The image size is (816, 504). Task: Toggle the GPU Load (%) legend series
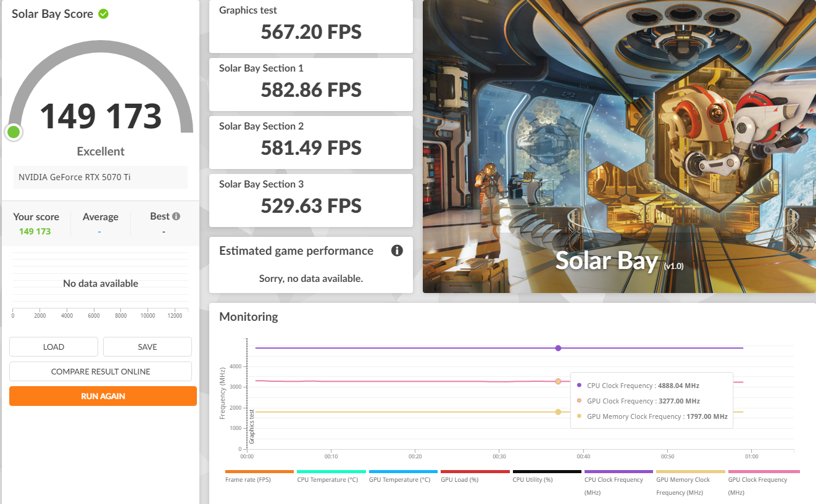[475, 476]
